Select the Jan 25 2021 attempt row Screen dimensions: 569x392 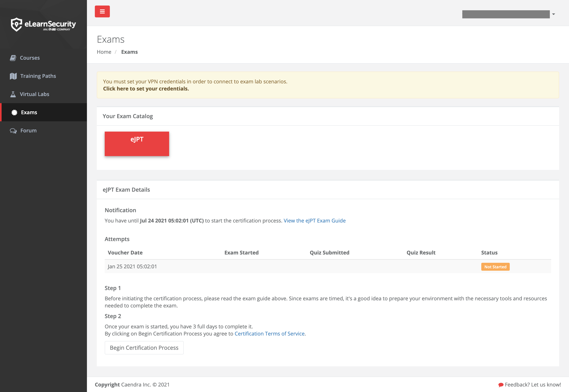coord(132,266)
